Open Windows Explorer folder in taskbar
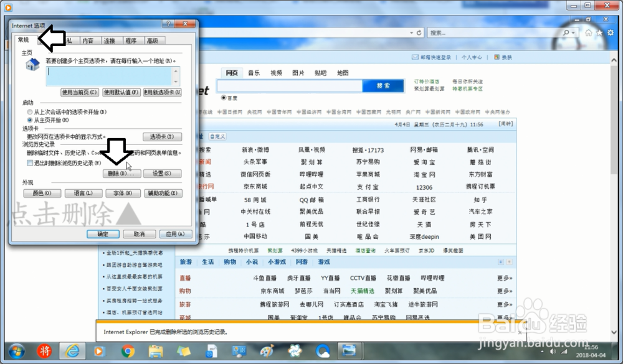This screenshot has width=623, height=364. [156, 352]
